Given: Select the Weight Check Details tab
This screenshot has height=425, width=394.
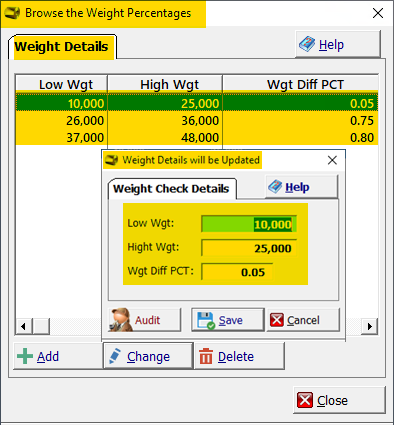Looking at the screenshot, I should tap(171, 189).
